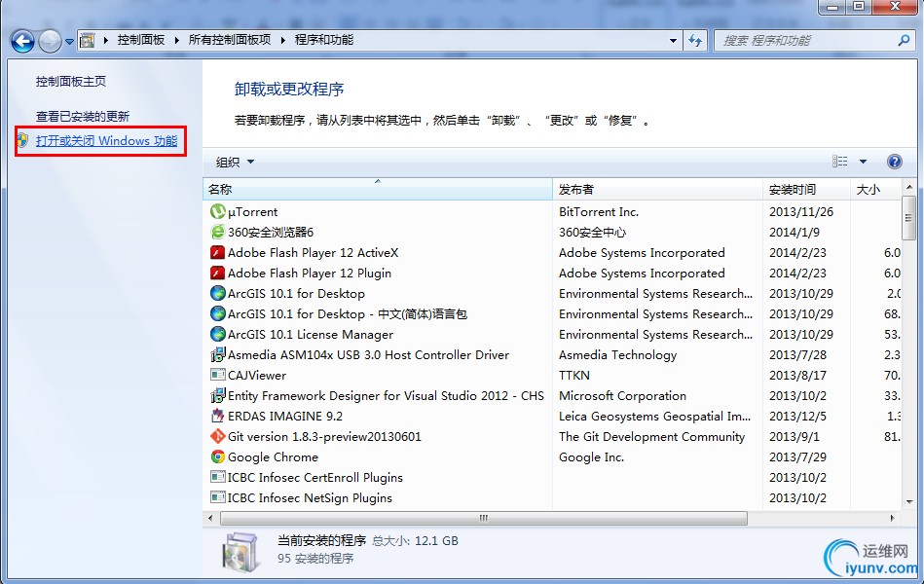The height and width of the screenshot is (584, 924).
Task: Click the Forward navigation arrow button
Action: (50, 41)
